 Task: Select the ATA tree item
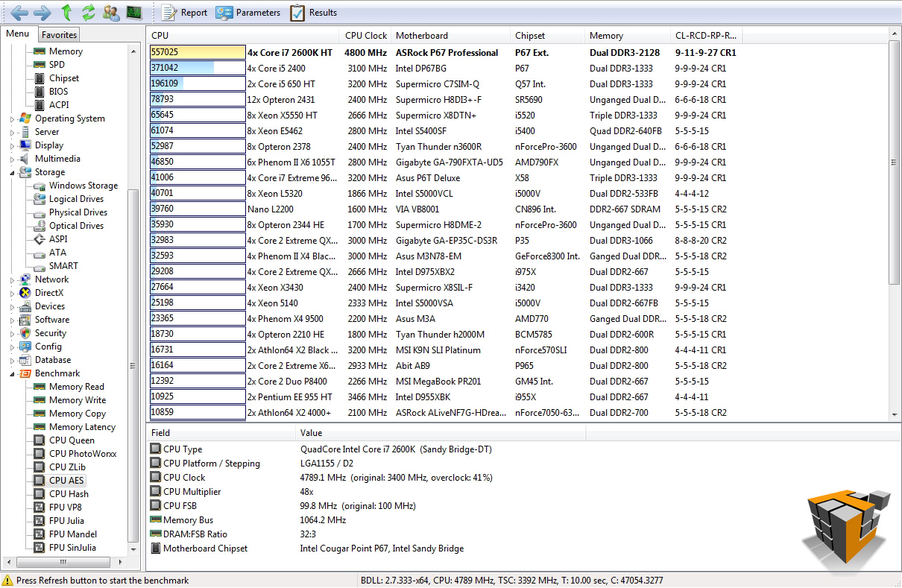(57, 253)
